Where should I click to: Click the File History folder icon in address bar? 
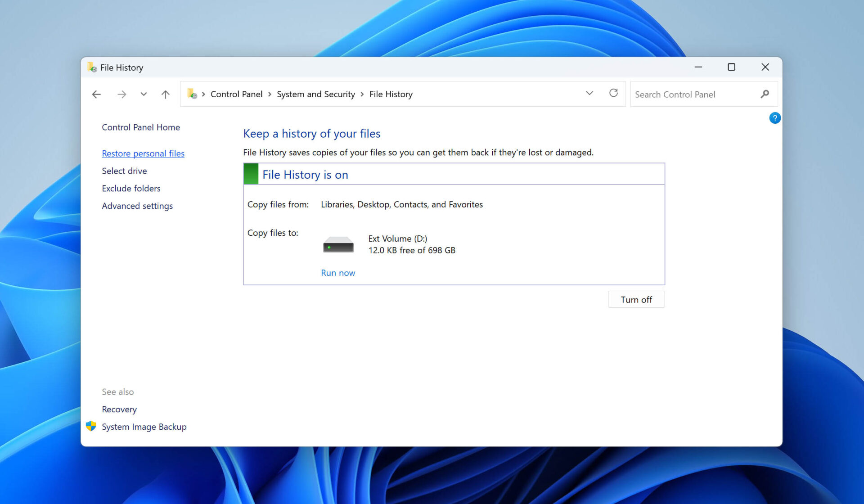[x=193, y=94]
